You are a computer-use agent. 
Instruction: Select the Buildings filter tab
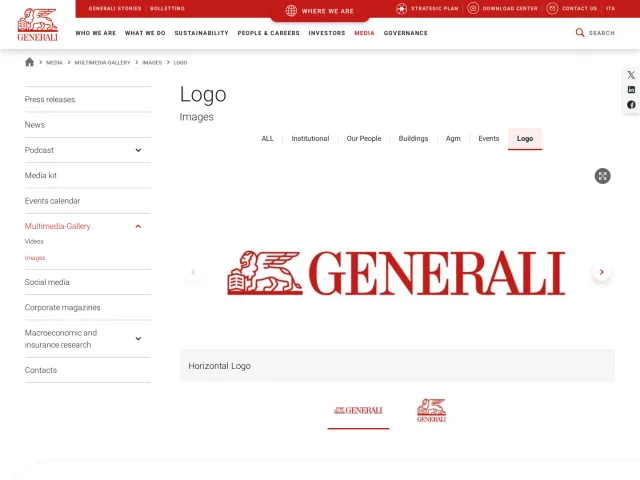pyautogui.click(x=413, y=139)
